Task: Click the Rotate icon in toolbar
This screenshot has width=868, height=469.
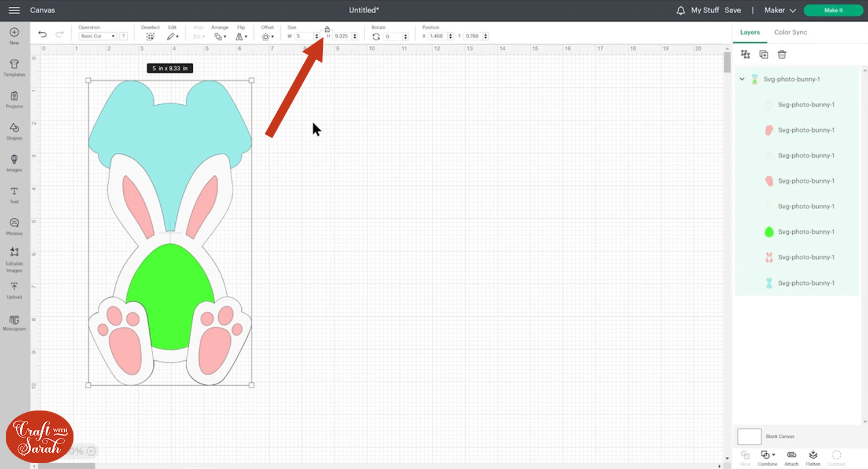Action: [376, 36]
